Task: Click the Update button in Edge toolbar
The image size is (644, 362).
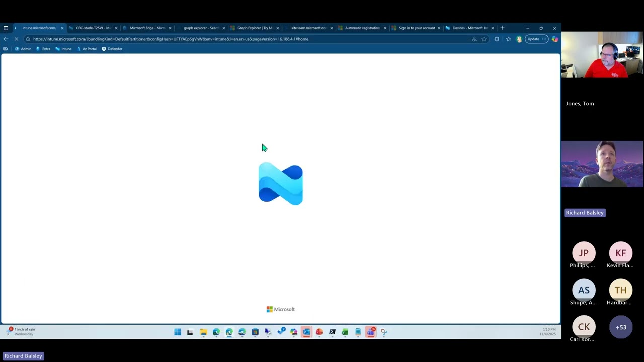Action: coord(536,39)
